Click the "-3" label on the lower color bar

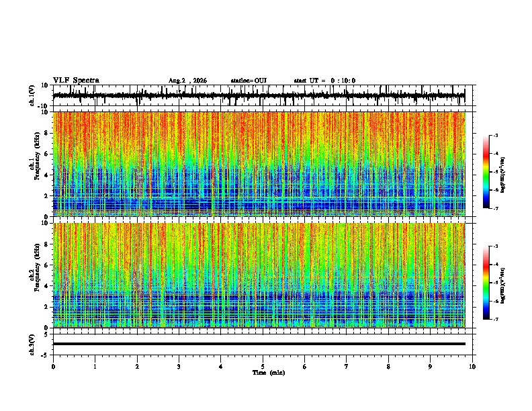click(495, 246)
